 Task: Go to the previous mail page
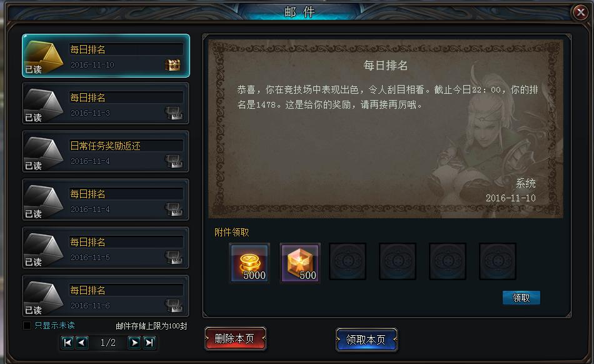82,343
